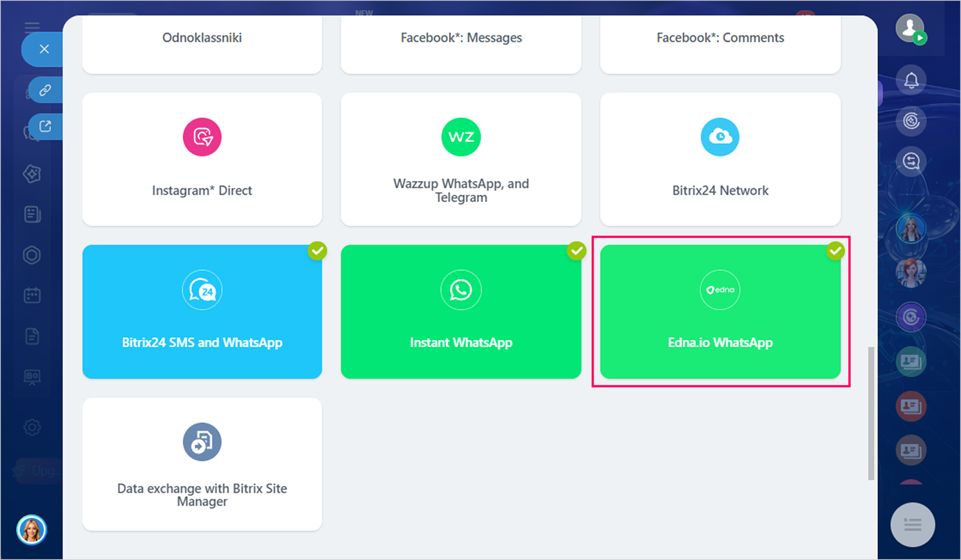Open the news feed icon in left sidebar

click(32, 215)
